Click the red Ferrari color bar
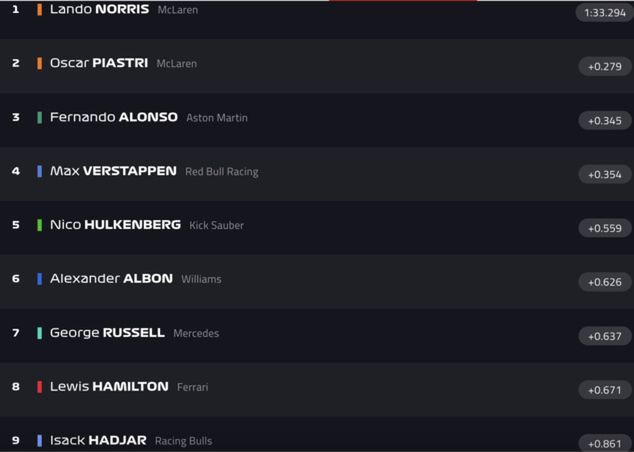This screenshot has height=452, width=634. [40, 387]
